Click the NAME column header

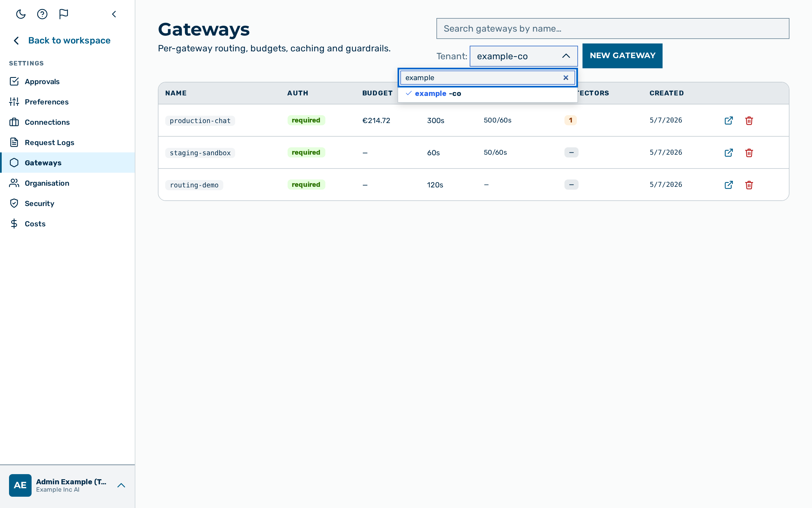176,93
